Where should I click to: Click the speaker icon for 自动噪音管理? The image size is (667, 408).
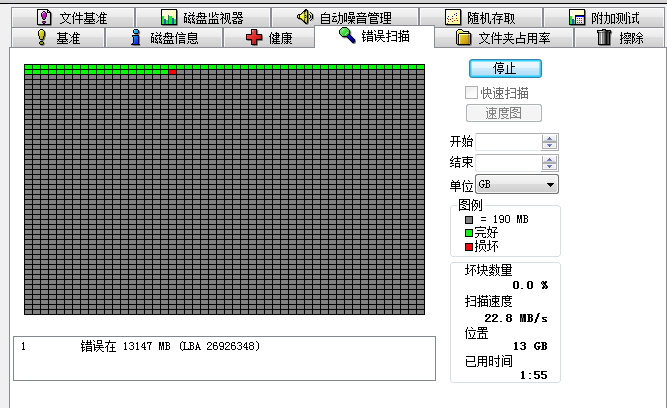305,17
